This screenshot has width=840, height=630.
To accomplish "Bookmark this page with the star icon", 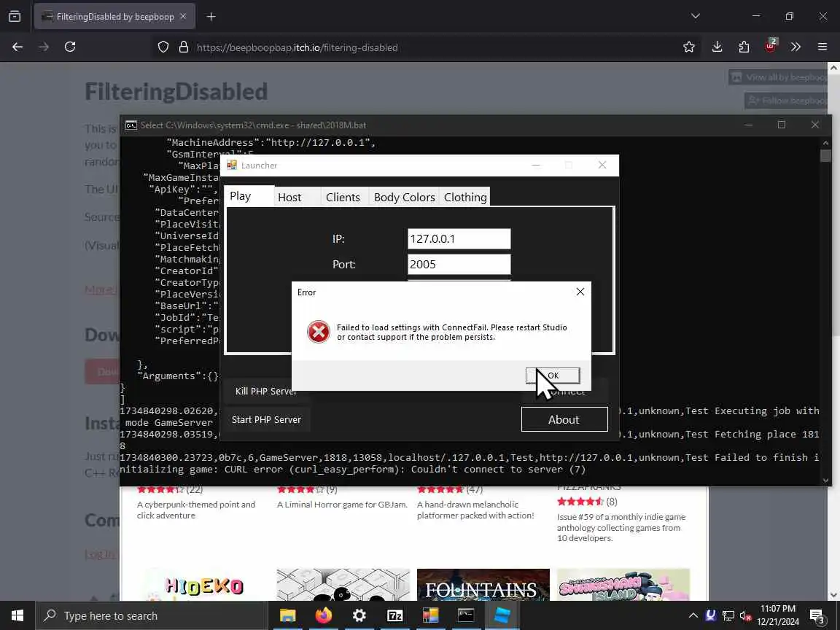I will (x=689, y=47).
